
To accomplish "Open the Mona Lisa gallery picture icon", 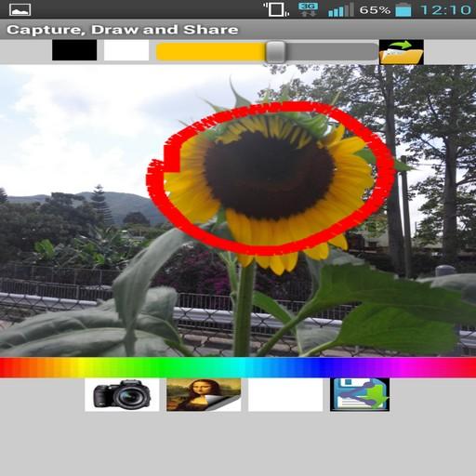I will tap(204, 395).
